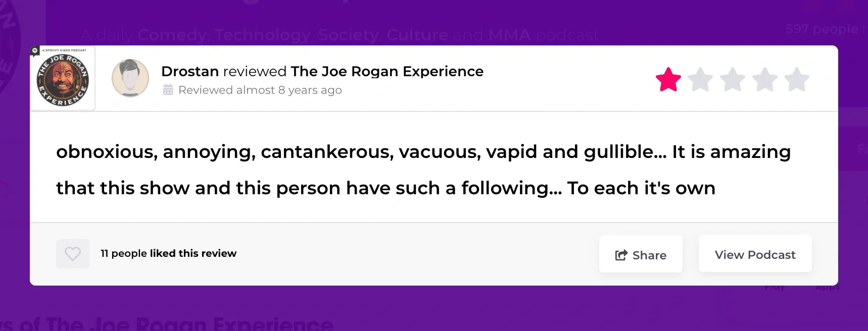This screenshot has width=868, height=331.
Task: Click the Spotify badge on podcast artwork
Action: point(35,50)
